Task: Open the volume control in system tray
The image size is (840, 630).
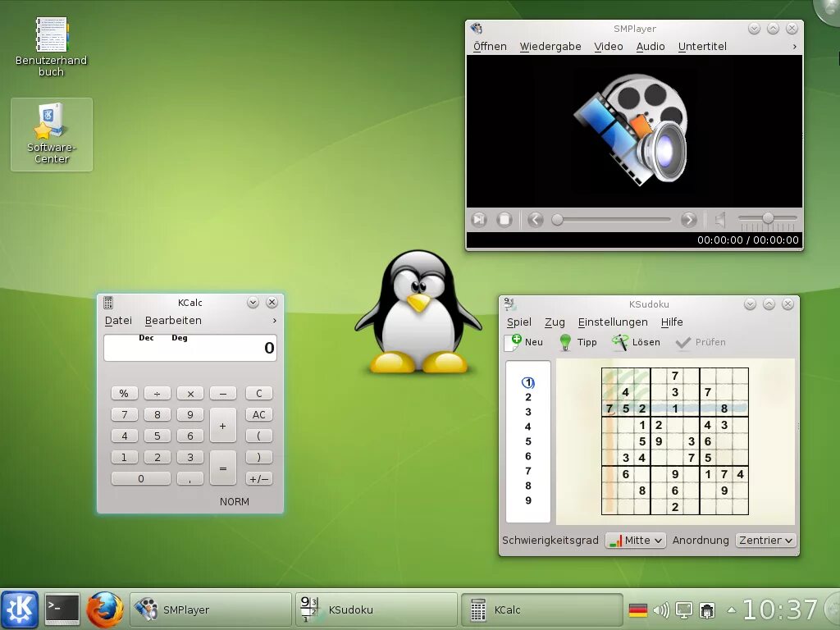Action: [x=662, y=610]
